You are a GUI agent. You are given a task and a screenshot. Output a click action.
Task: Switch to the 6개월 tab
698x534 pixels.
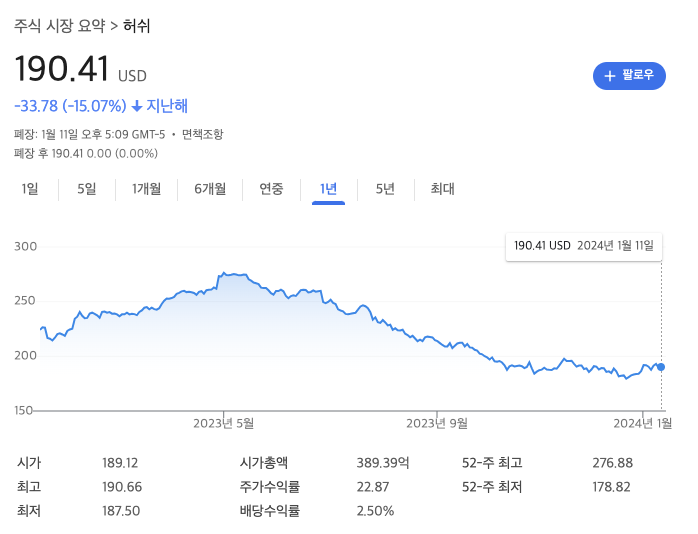pyautogui.click(x=210, y=189)
